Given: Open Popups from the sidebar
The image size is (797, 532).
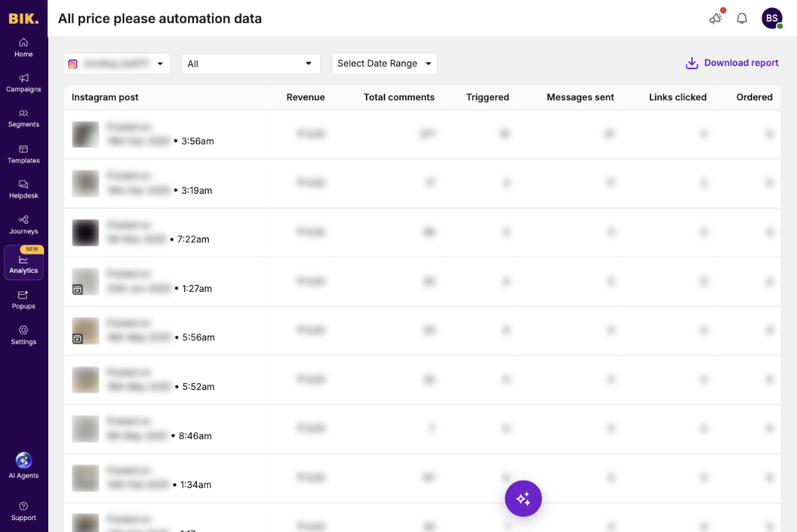Looking at the screenshot, I should [x=23, y=300].
